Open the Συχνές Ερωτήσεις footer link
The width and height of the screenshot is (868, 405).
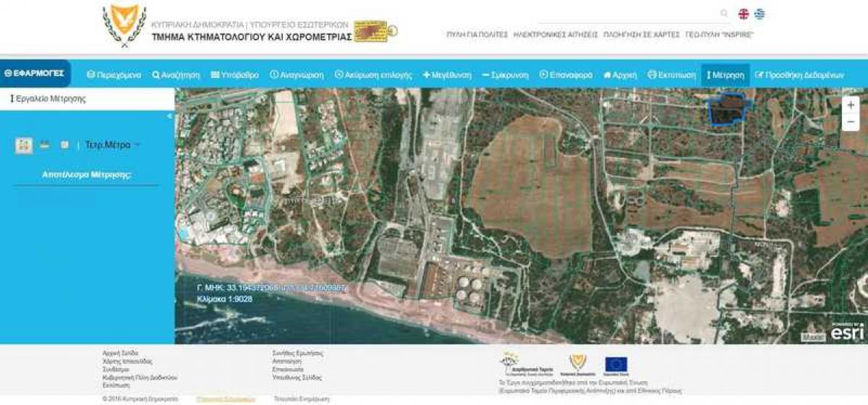pyautogui.click(x=297, y=353)
